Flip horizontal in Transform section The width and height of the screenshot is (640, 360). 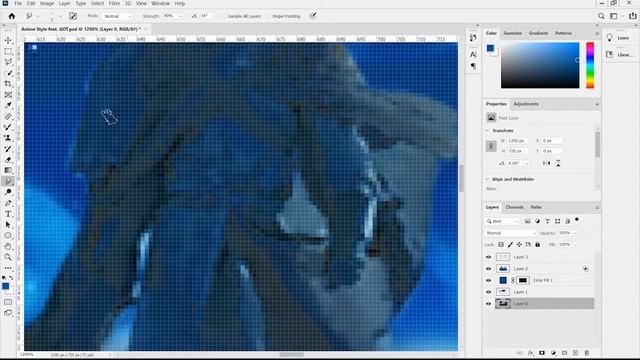tap(546, 163)
